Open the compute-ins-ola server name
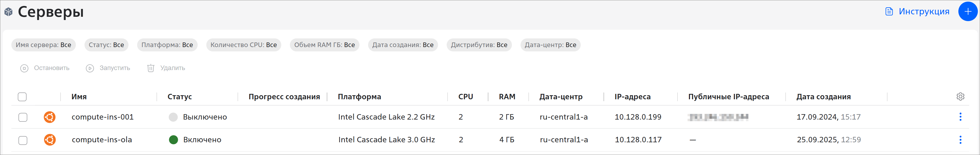The height and width of the screenshot is (155, 980). coord(102,140)
